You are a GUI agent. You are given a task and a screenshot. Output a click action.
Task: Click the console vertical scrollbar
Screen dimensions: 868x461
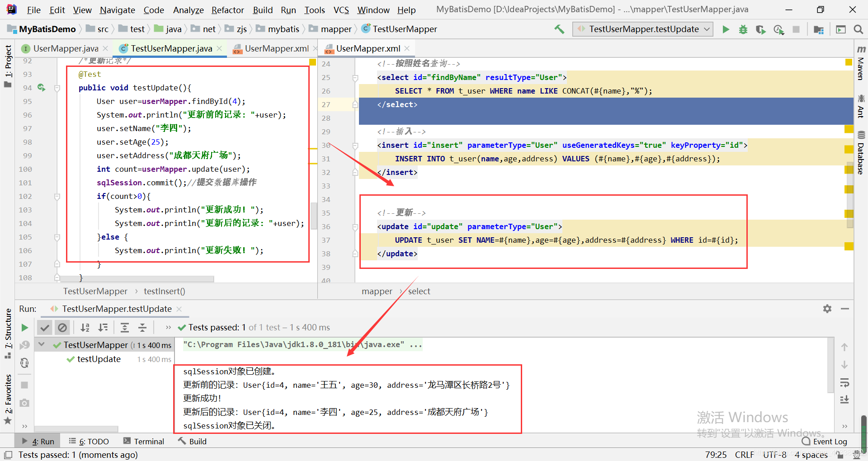tap(830, 365)
